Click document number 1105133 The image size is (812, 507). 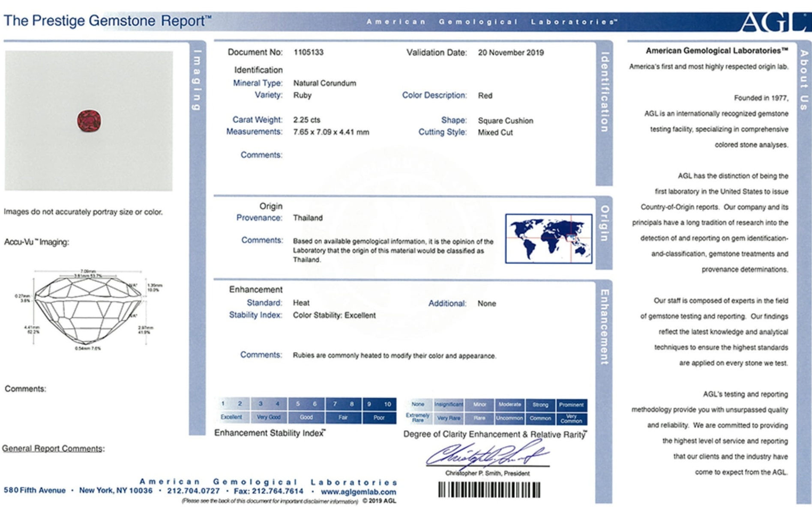309,52
